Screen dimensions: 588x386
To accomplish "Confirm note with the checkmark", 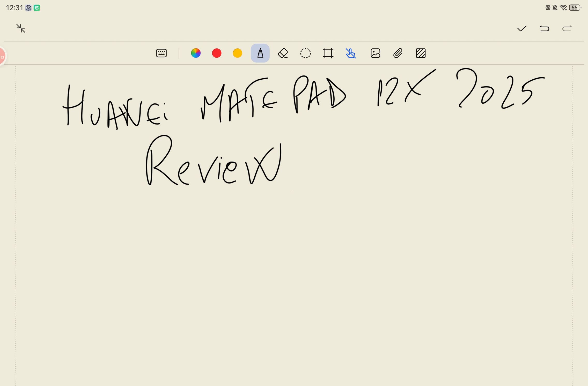I will [x=521, y=28].
